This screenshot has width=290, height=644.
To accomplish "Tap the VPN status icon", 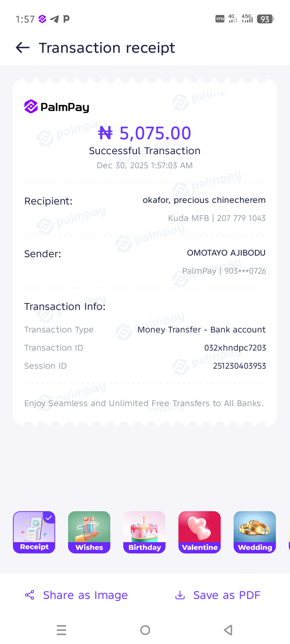I will [220, 19].
